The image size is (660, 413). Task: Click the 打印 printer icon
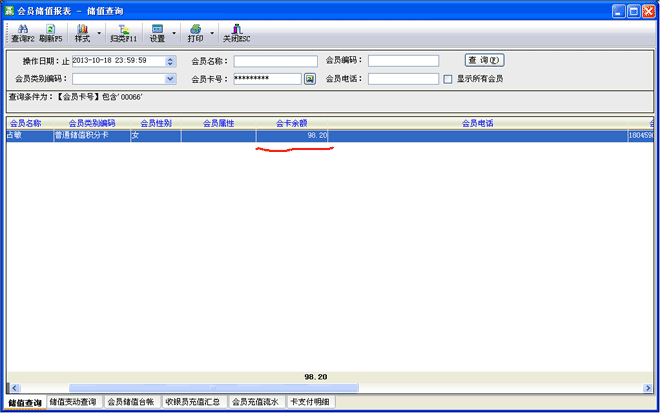pos(196,33)
